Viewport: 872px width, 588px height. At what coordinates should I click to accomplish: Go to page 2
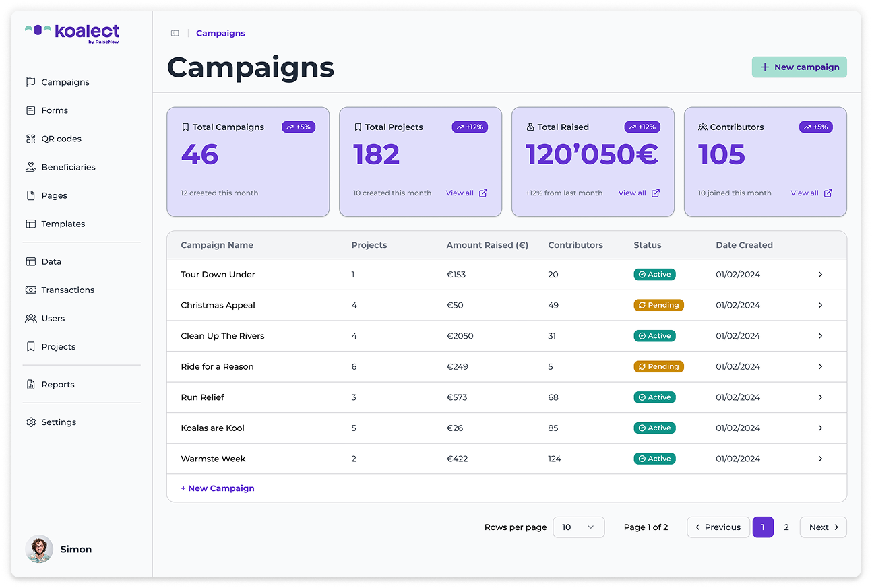click(x=786, y=527)
